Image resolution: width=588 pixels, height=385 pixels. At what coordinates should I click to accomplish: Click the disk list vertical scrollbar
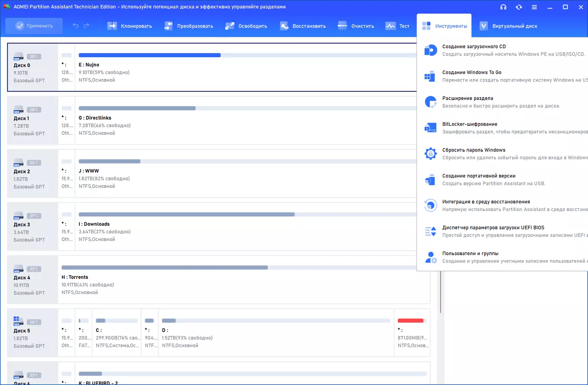pyautogui.click(x=440, y=292)
